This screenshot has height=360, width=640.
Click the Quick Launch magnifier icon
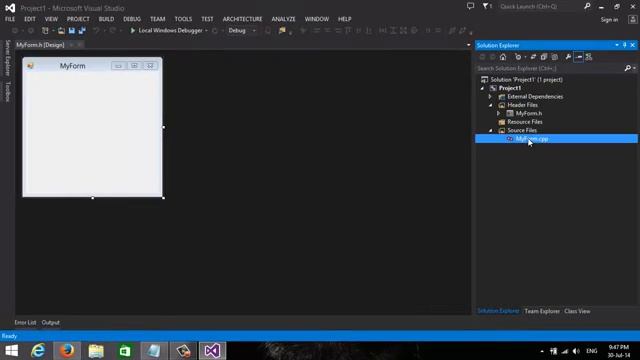click(587, 6)
